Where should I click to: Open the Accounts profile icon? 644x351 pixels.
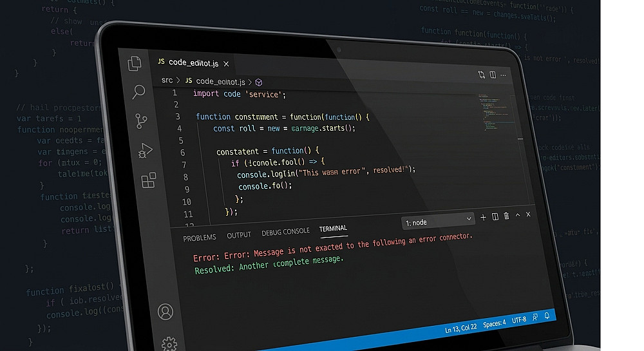(165, 312)
